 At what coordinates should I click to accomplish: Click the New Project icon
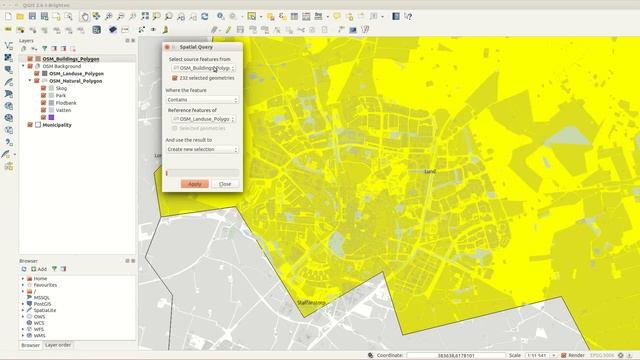pos(8,16)
